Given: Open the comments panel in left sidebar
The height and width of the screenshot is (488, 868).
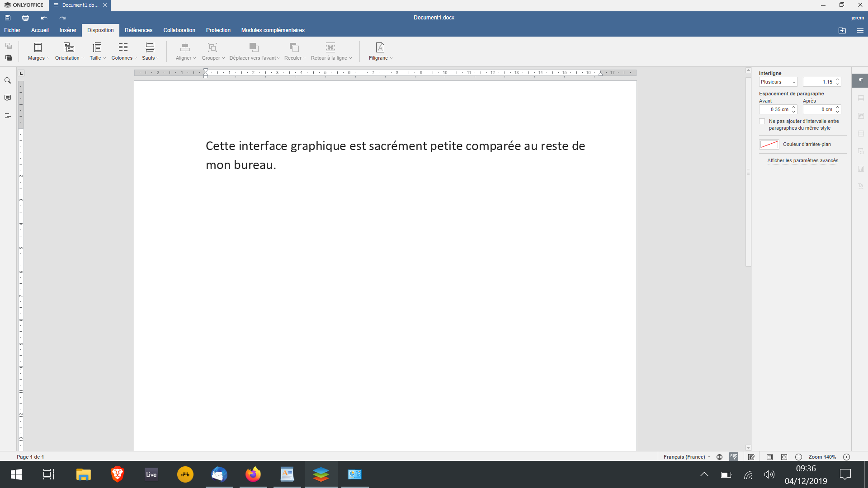Looking at the screenshot, I should pyautogui.click(x=8, y=98).
